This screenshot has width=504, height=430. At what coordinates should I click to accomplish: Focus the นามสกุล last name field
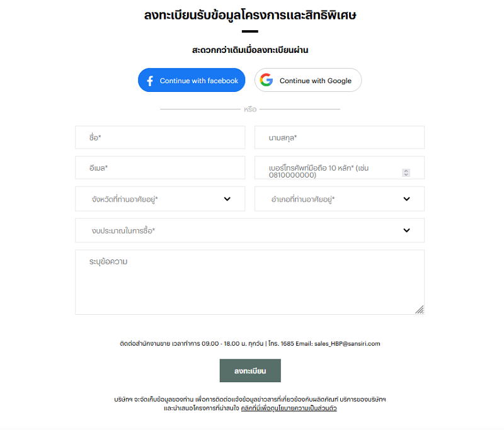[x=339, y=137]
